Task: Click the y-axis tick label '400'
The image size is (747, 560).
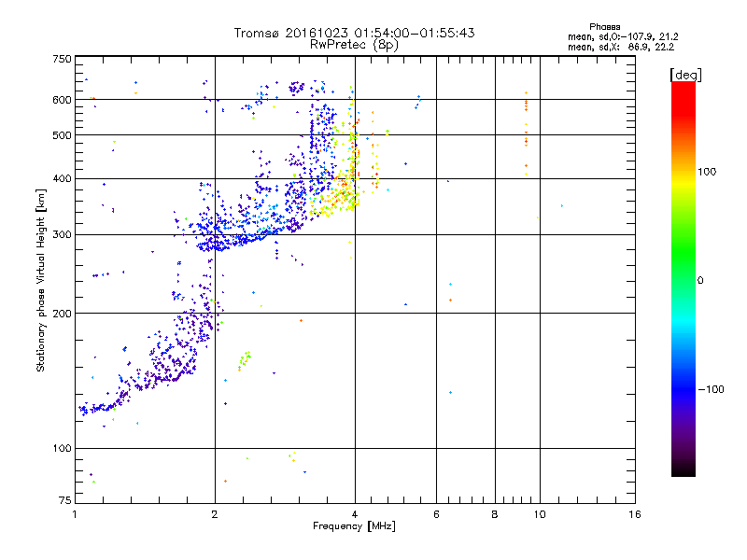Action: pyautogui.click(x=62, y=179)
